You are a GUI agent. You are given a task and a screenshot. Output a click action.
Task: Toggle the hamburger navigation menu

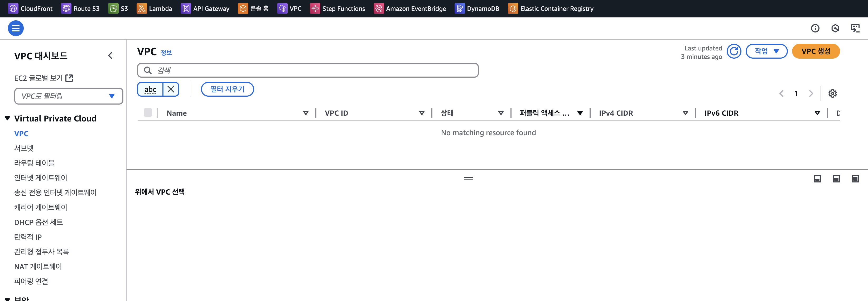pyautogui.click(x=16, y=28)
